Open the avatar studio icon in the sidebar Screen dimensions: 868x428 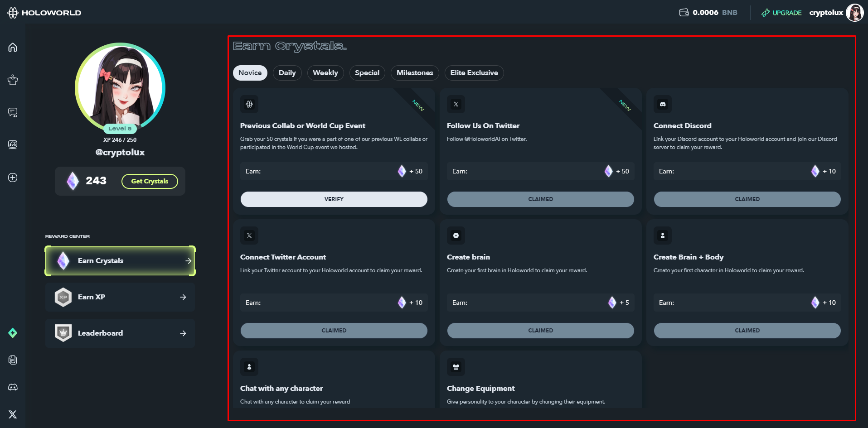tap(13, 144)
